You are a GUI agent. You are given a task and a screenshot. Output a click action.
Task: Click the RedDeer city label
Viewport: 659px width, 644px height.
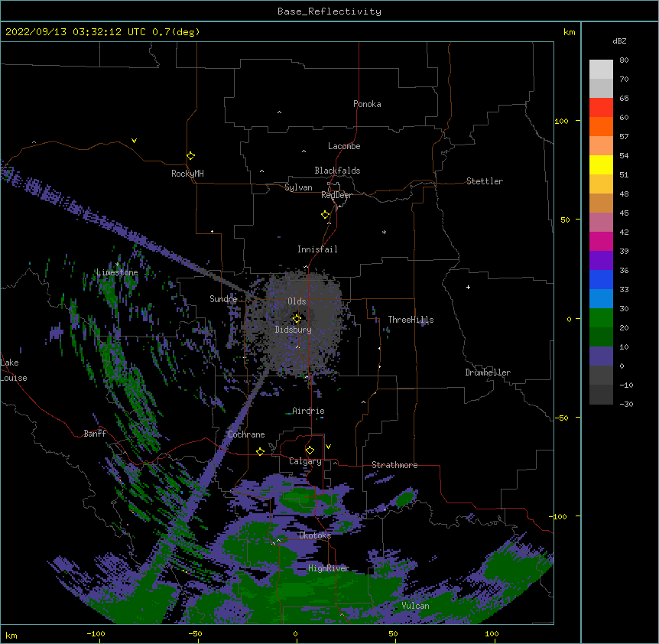(336, 195)
